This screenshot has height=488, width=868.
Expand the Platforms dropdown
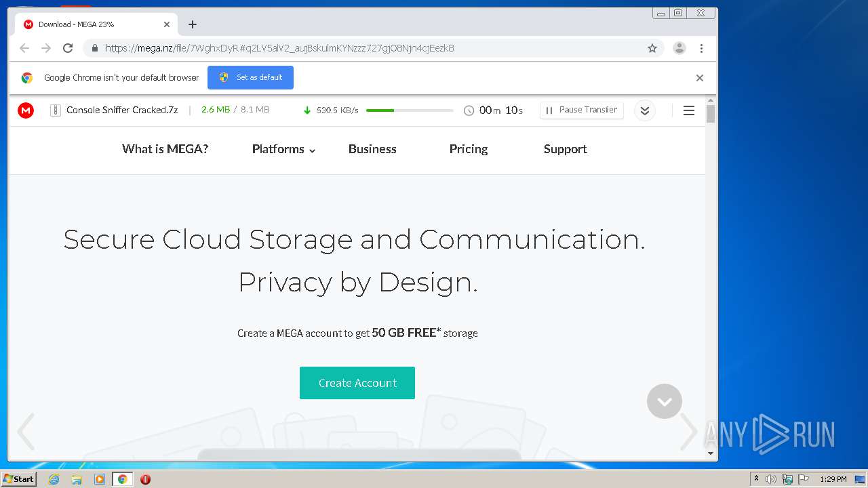point(283,149)
